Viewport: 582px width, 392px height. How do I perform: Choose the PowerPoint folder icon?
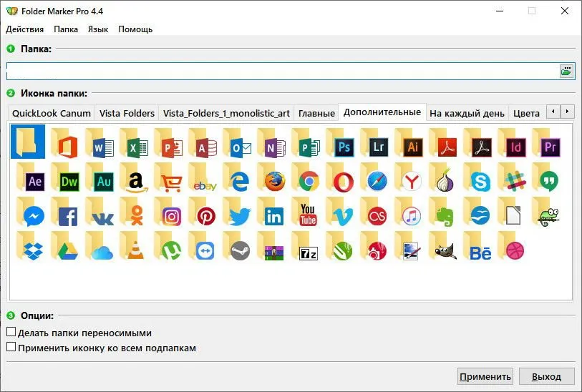[168, 144]
